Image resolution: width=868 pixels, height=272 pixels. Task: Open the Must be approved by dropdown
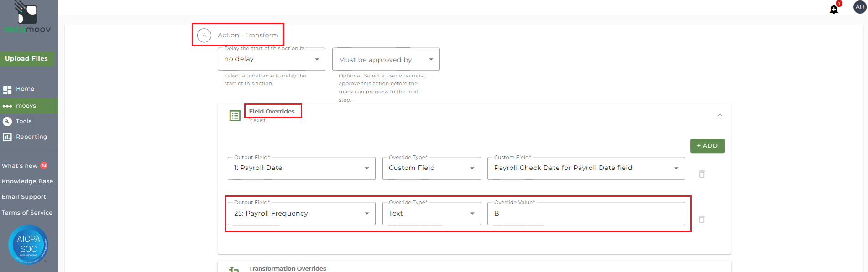coord(386,60)
